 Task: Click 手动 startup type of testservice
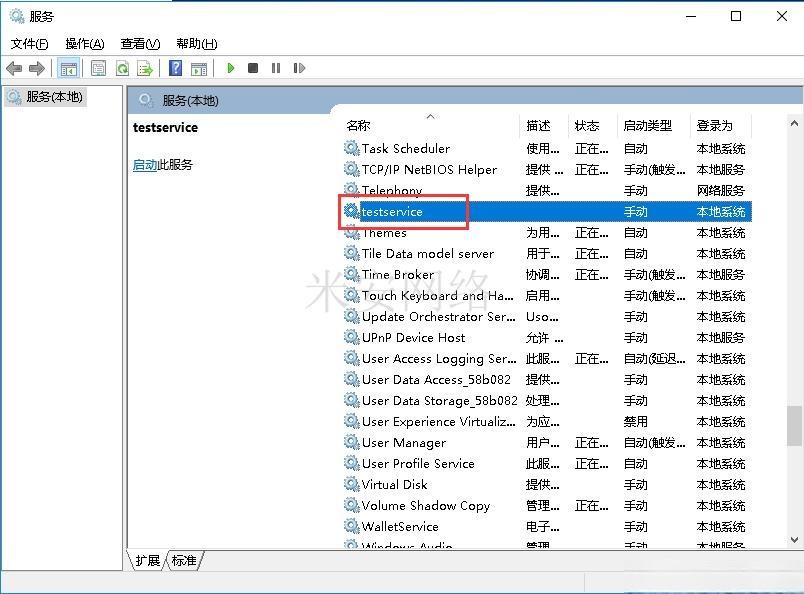pos(636,212)
